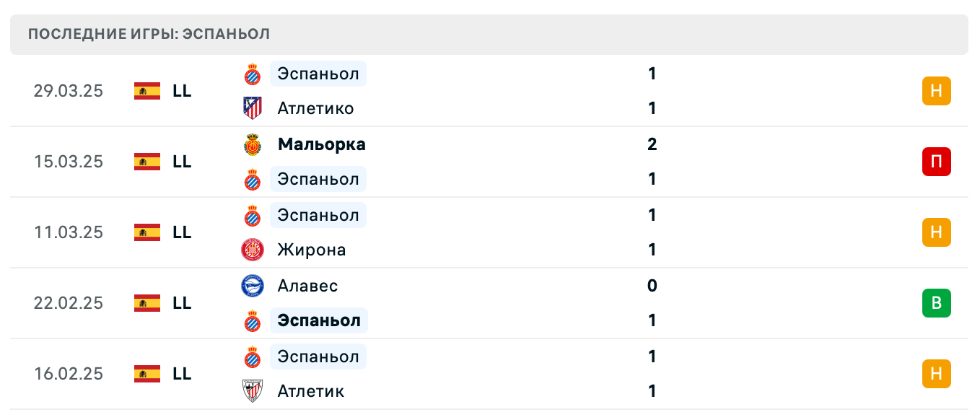
Task: Click the Н draw badge for 16.02.25
Action: (x=936, y=374)
